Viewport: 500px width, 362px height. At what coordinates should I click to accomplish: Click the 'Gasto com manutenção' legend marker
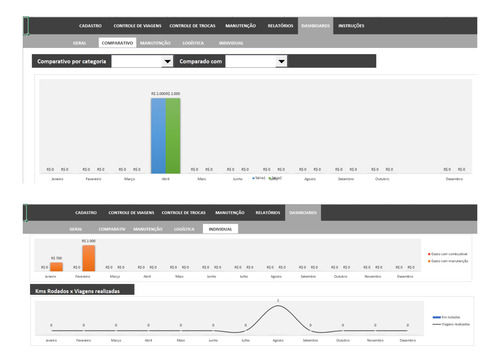(x=429, y=261)
